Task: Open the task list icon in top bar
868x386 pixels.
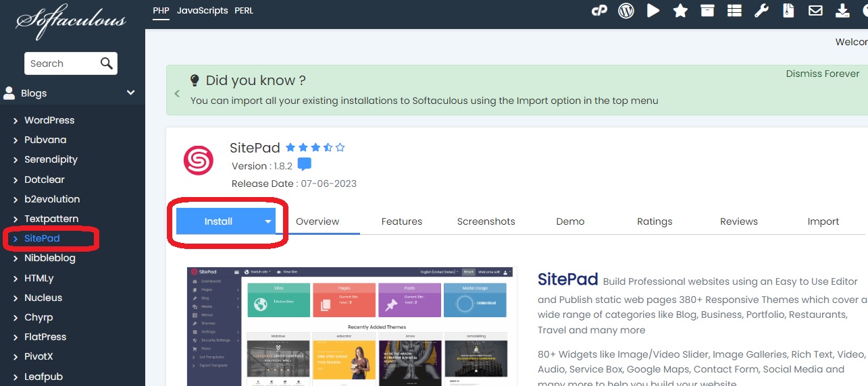Action: (x=734, y=11)
